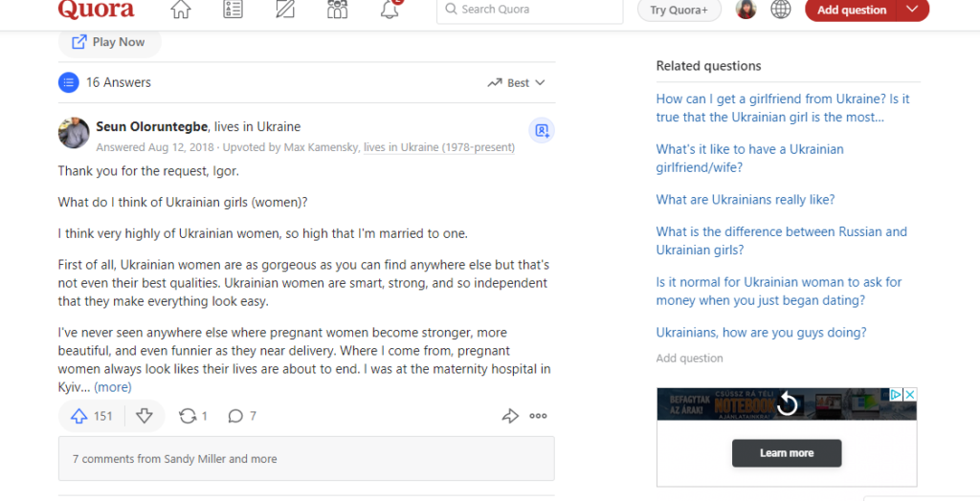Replay the ad using circular arrow
Viewport: 980px width, 501px height.
point(787,404)
